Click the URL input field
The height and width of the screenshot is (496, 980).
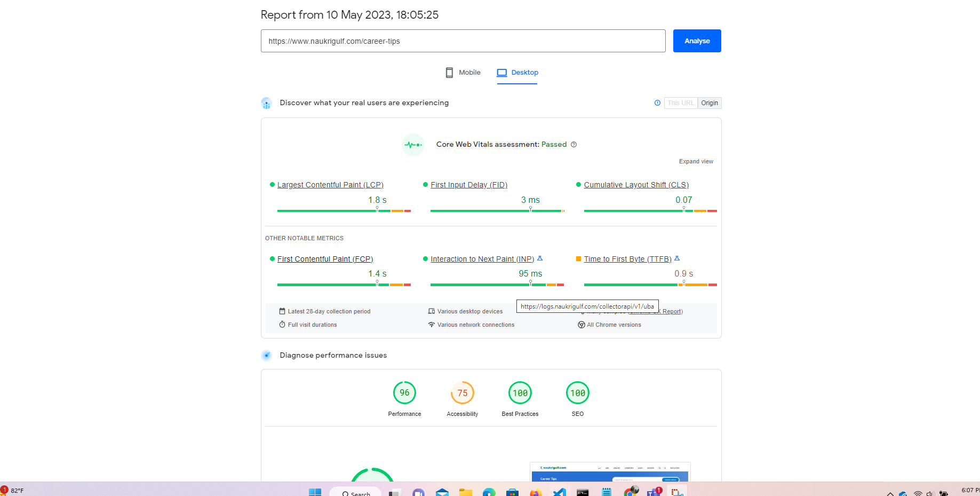click(463, 41)
